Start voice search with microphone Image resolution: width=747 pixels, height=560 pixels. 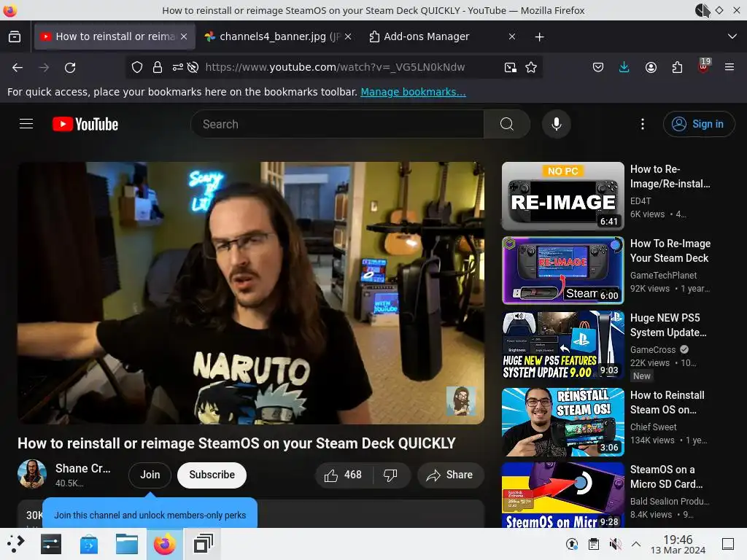556,124
